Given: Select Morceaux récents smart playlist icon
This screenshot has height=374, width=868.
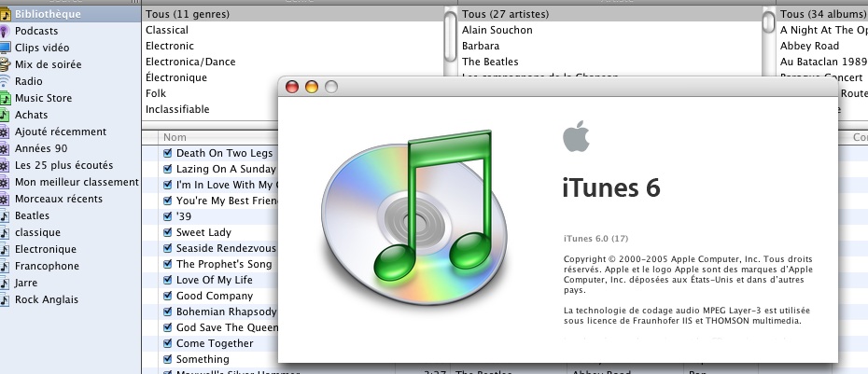Looking at the screenshot, I should pyautogui.click(x=5, y=200).
